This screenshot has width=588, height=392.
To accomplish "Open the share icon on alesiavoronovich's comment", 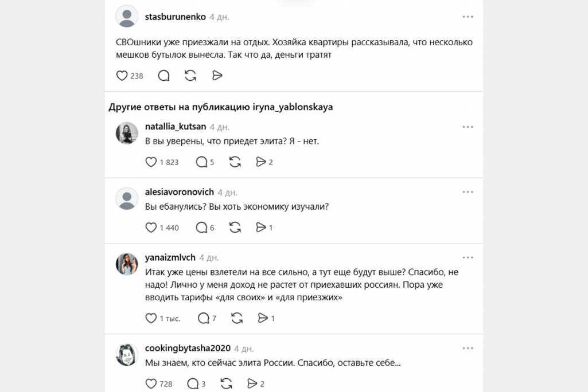I will 262,228.
